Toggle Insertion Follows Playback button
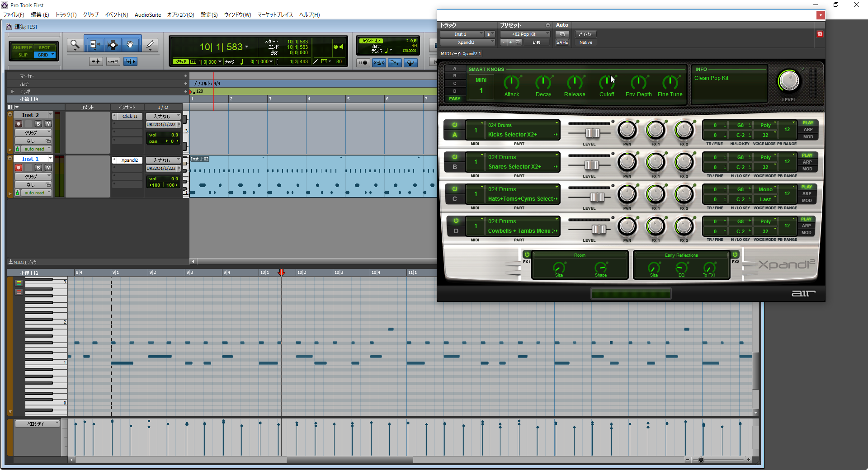The height and width of the screenshot is (470, 868). (x=130, y=61)
